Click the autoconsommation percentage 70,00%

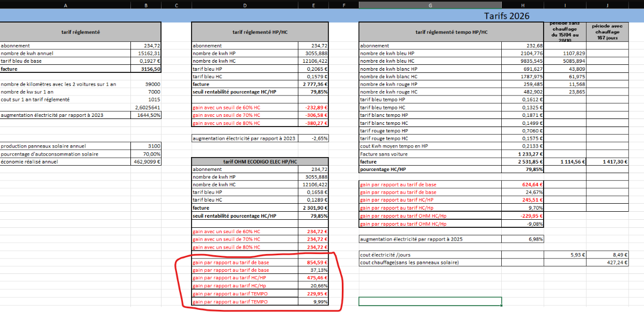click(x=145, y=154)
